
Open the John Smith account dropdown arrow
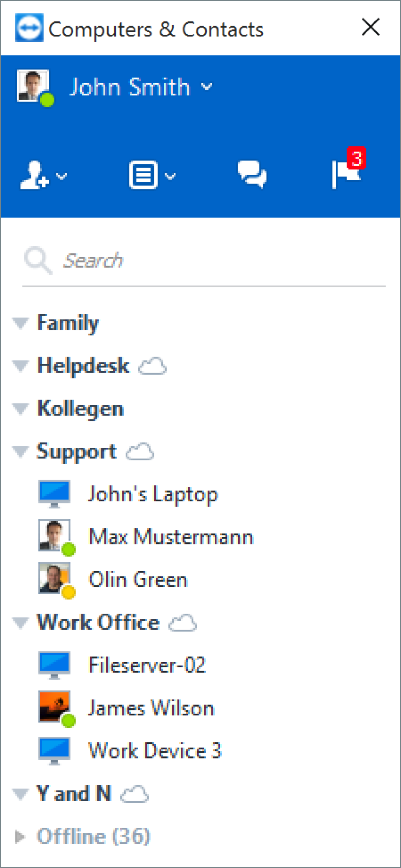[x=207, y=87]
